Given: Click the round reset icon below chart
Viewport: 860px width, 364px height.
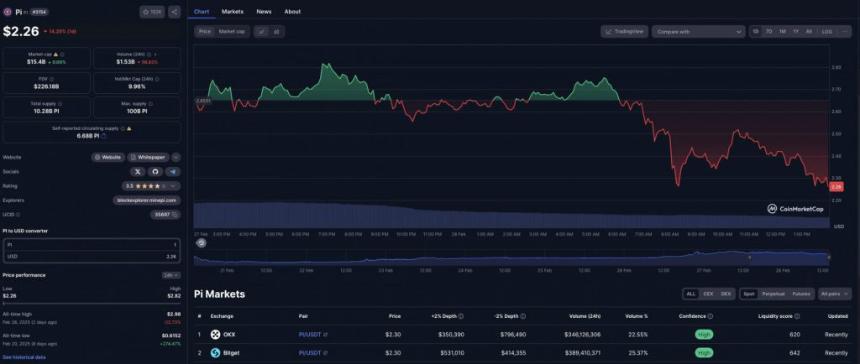Looking at the screenshot, I should [x=201, y=243].
